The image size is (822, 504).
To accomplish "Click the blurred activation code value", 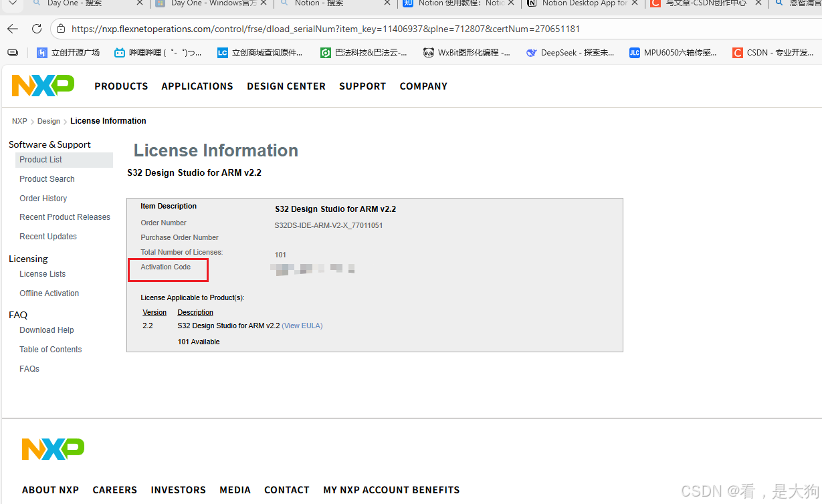I will click(312, 269).
